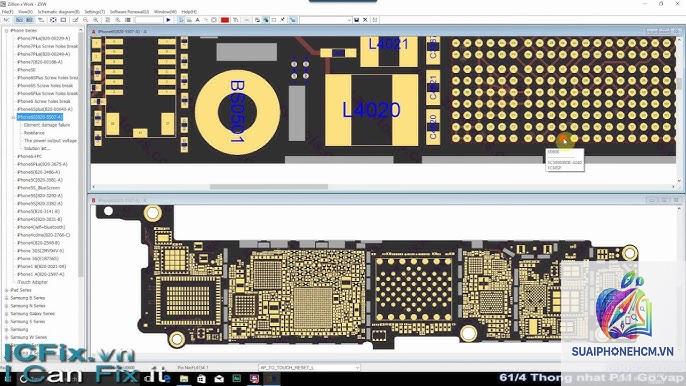Open the Software Renewal menu
This screenshot has width=686, height=386.
coord(129,12)
